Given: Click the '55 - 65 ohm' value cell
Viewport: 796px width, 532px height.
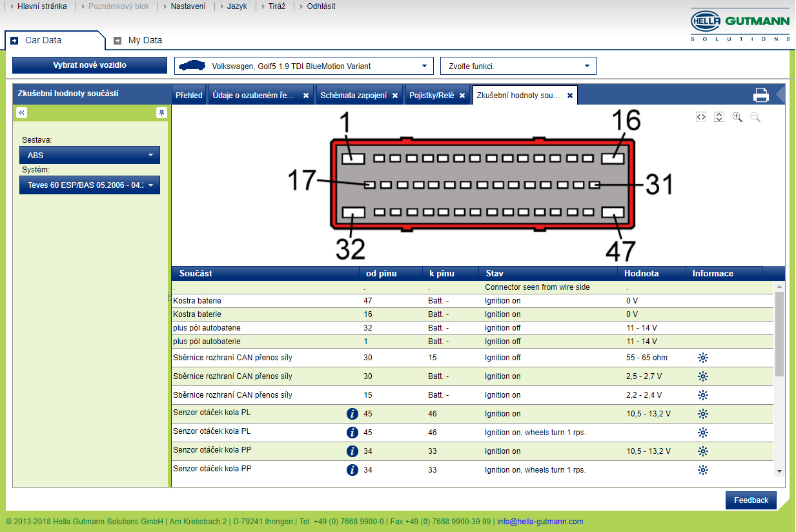Looking at the screenshot, I should coord(647,358).
